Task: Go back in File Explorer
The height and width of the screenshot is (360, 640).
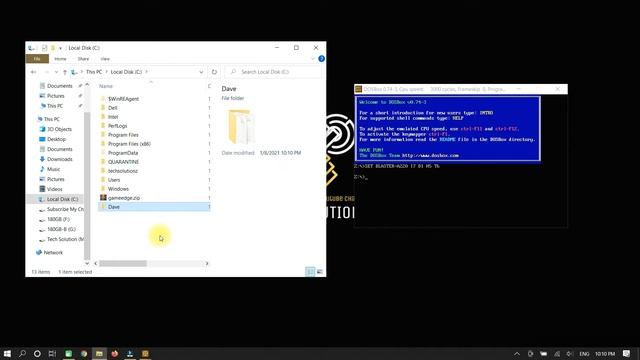Action: 33,72
